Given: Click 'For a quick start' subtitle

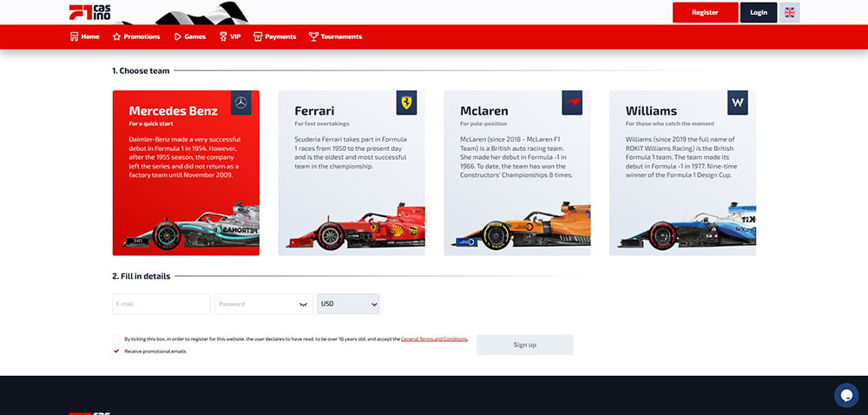Looking at the screenshot, I should pos(151,124).
